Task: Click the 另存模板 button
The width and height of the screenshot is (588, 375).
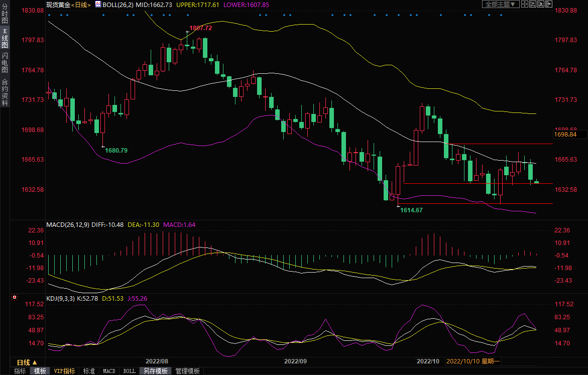Action: [x=155, y=371]
